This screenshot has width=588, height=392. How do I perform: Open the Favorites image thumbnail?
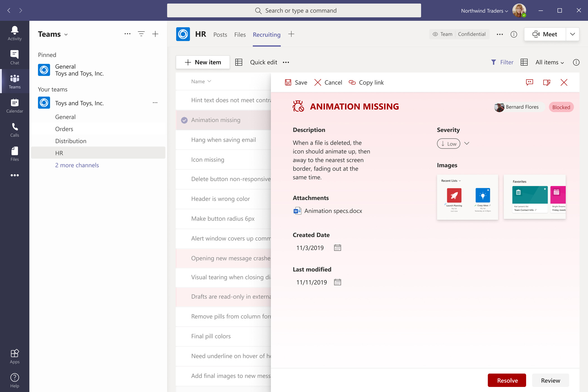pos(535,197)
